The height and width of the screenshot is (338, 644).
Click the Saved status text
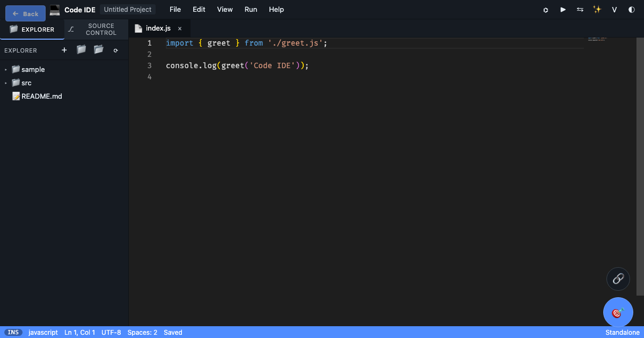(x=173, y=333)
